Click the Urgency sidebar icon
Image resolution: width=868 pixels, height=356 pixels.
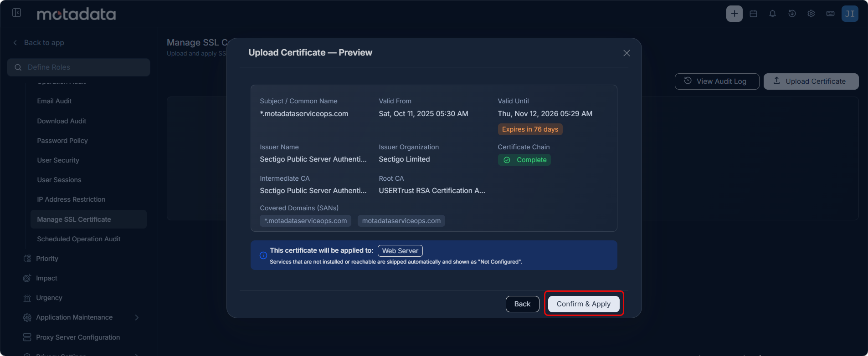tap(27, 298)
